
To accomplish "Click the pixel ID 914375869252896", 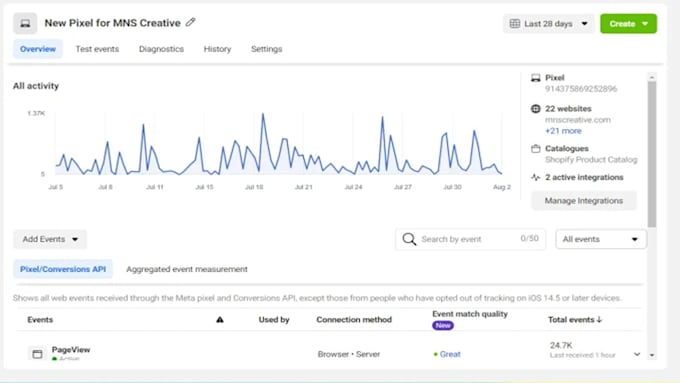I will point(581,89).
